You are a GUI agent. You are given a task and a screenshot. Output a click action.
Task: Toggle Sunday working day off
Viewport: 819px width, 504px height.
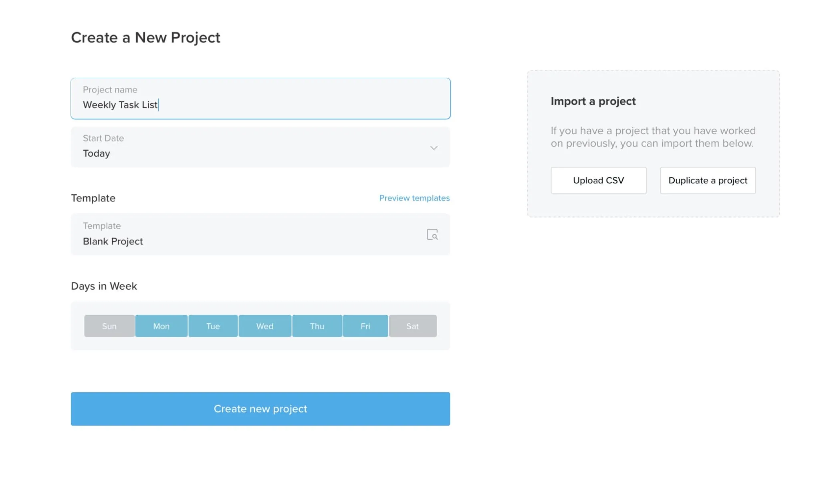click(x=109, y=326)
